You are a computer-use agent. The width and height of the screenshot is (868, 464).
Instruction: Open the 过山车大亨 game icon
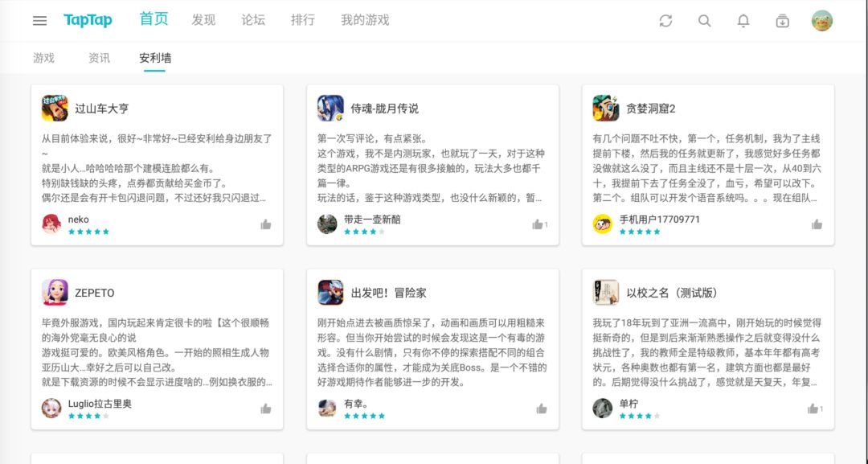click(55, 108)
